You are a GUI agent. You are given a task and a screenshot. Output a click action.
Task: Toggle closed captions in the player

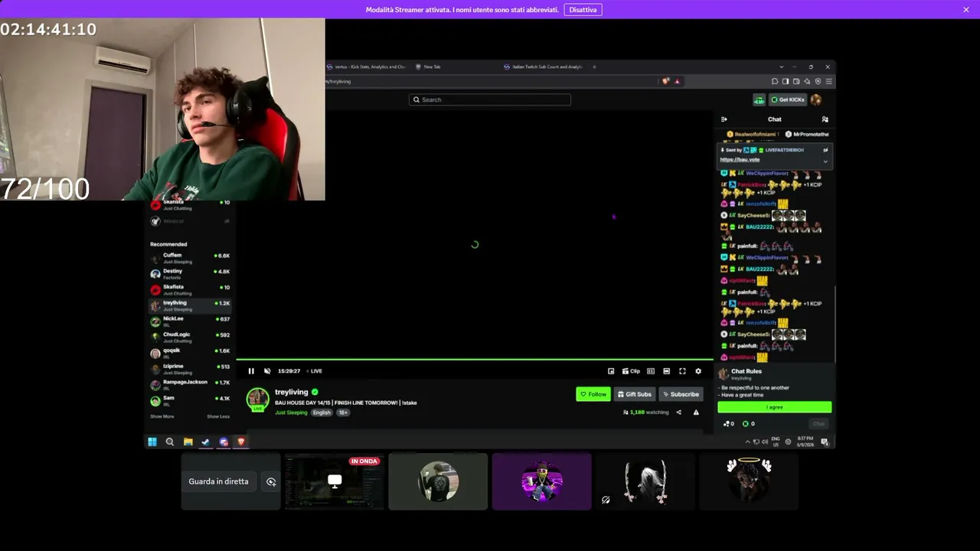pyautogui.click(x=651, y=371)
